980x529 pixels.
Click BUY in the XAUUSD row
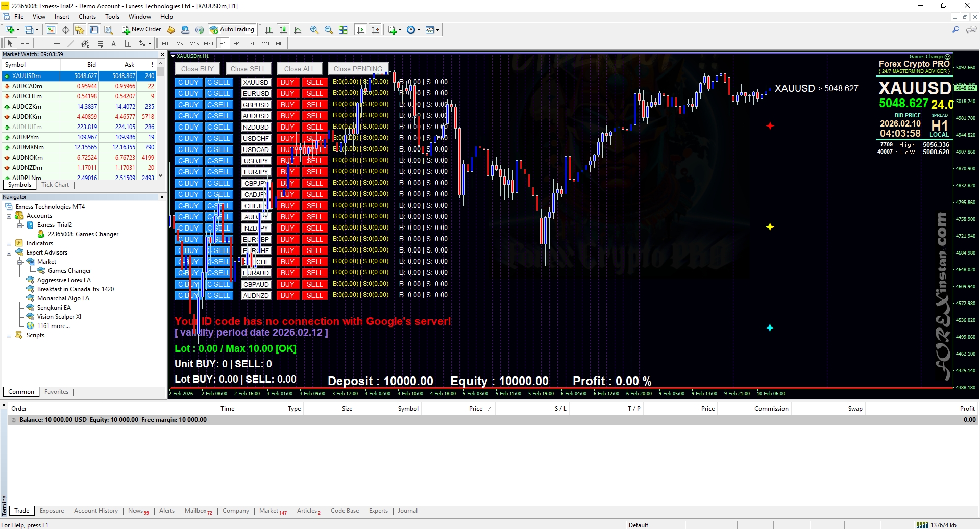point(287,82)
